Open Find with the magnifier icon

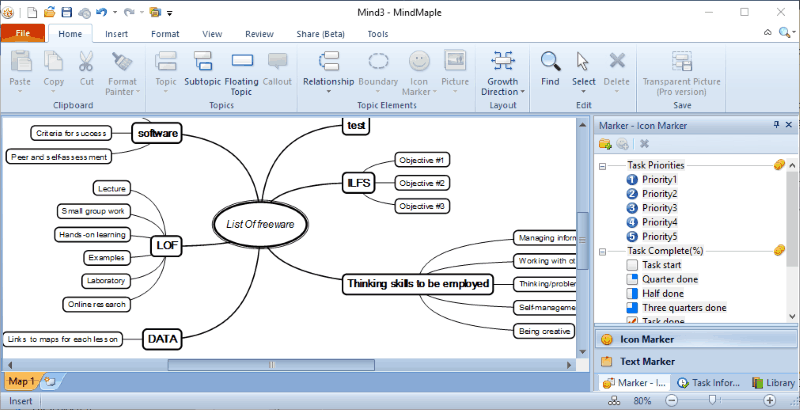(551, 61)
